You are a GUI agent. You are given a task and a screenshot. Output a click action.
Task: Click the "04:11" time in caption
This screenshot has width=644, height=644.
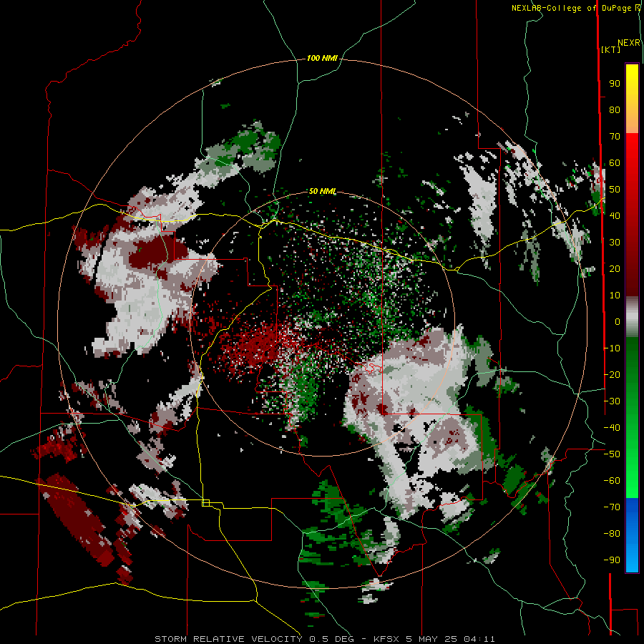(x=479, y=639)
